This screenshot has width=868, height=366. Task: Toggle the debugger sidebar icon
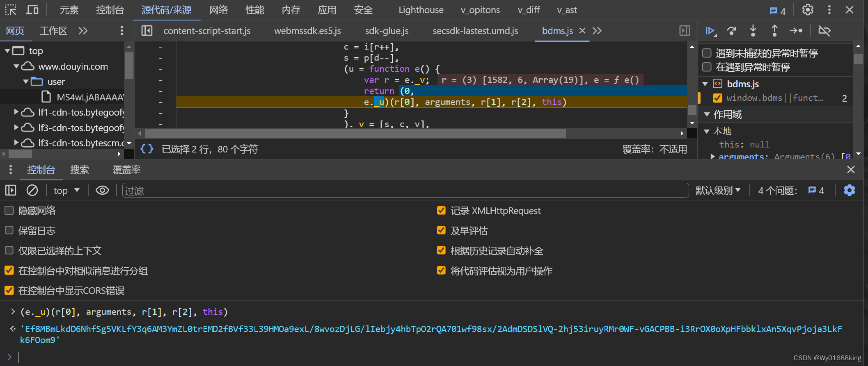[x=685, y=31]
